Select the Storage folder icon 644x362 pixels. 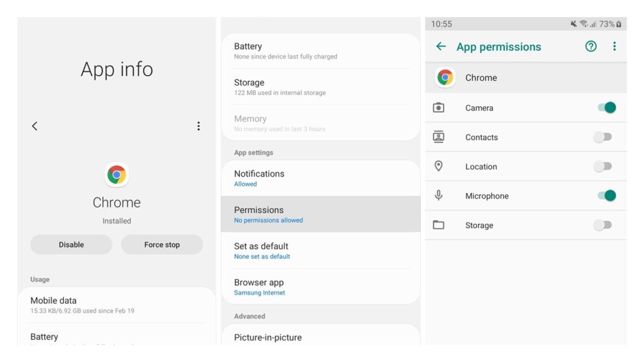[x=440, y=225]
